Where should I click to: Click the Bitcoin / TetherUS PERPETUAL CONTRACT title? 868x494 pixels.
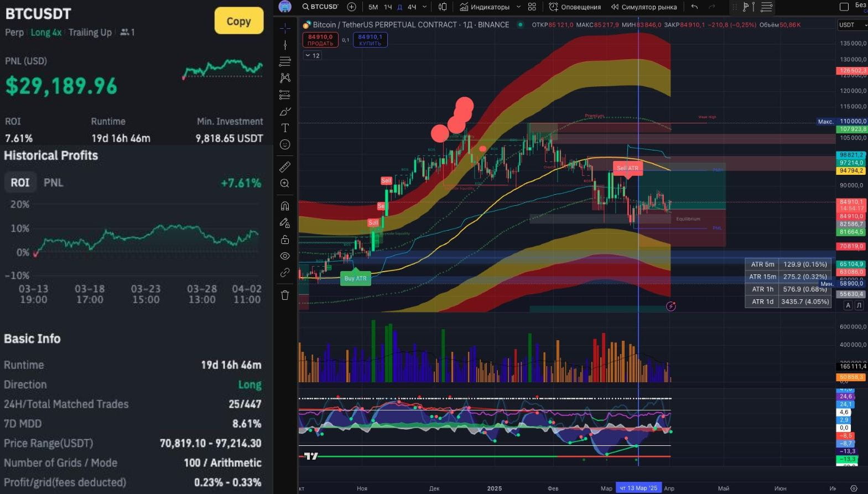click(x=411, y=25)
